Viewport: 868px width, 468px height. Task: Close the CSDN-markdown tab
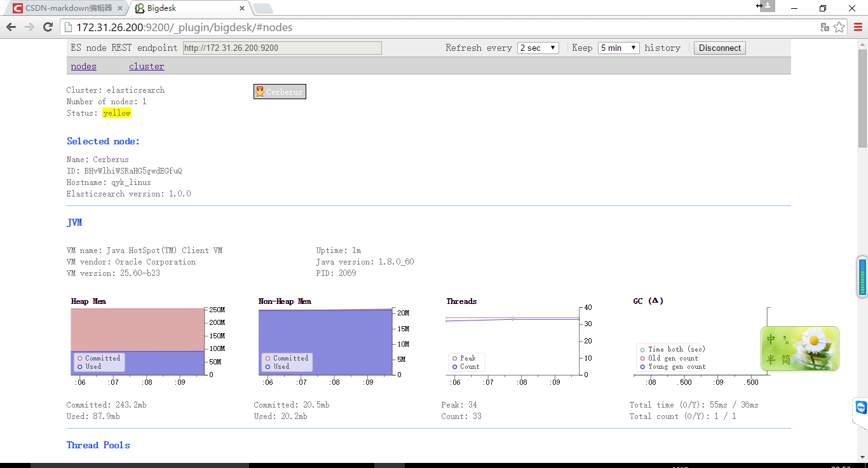(x=120, y=8)
